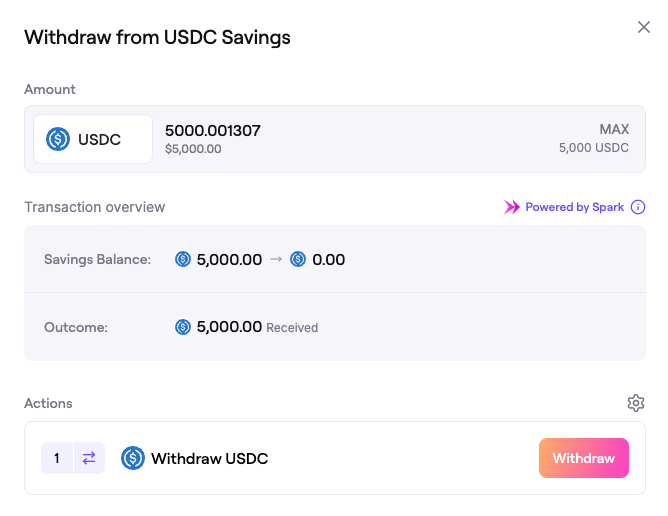Image resolution: width=668 pixels, height=516 pixels.
Task: Click the amount input field 5000.001307
Action: (213, 130)
